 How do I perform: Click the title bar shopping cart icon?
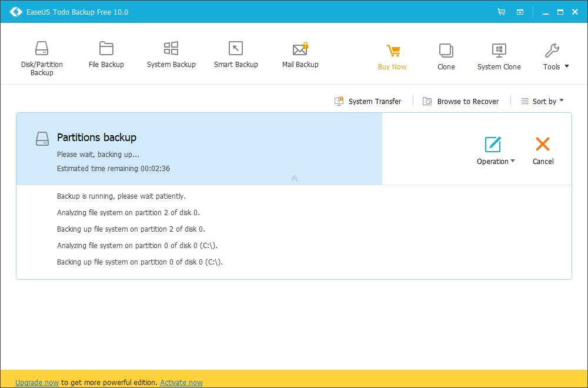(x=502, y=12)
